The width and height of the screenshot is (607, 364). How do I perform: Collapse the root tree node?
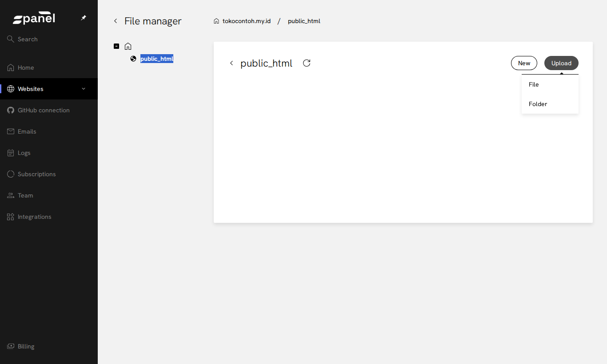point(116,46)
